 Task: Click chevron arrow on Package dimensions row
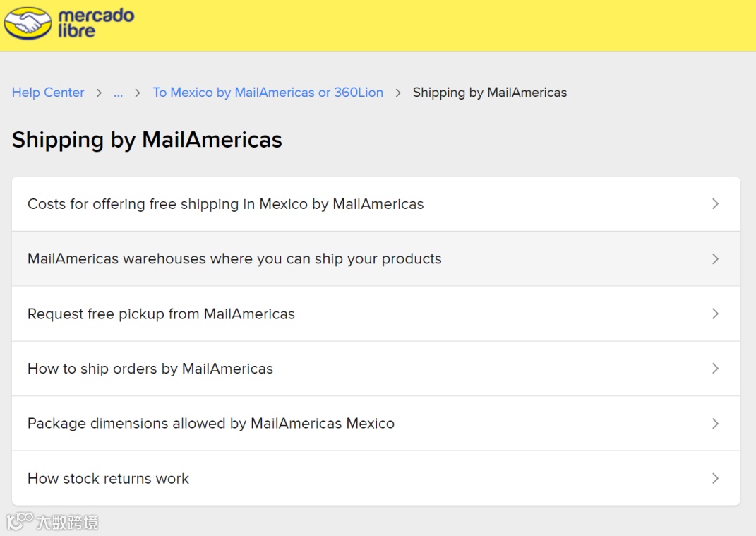coord(715,424)
